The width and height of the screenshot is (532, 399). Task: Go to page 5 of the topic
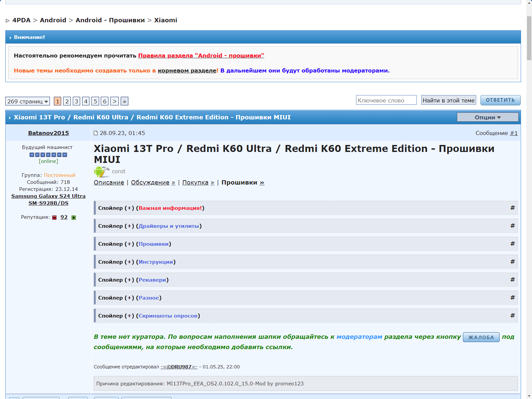(x=95, y=101)
